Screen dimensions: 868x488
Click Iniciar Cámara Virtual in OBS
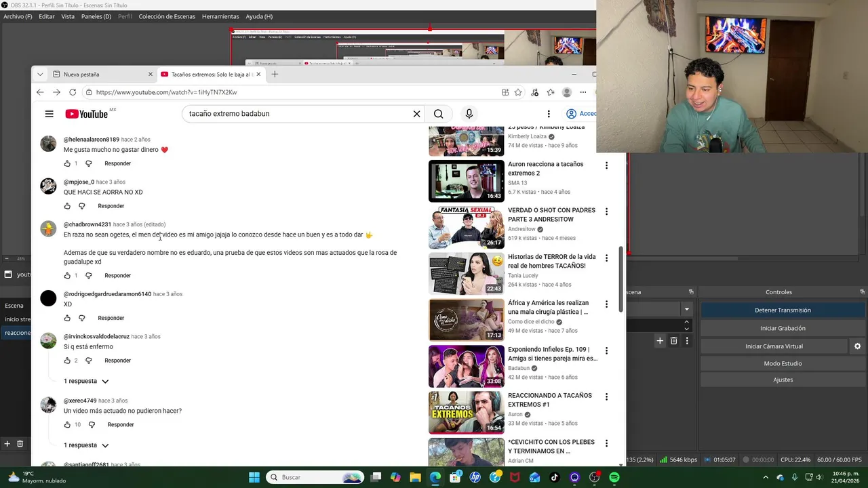coord(774,346)
